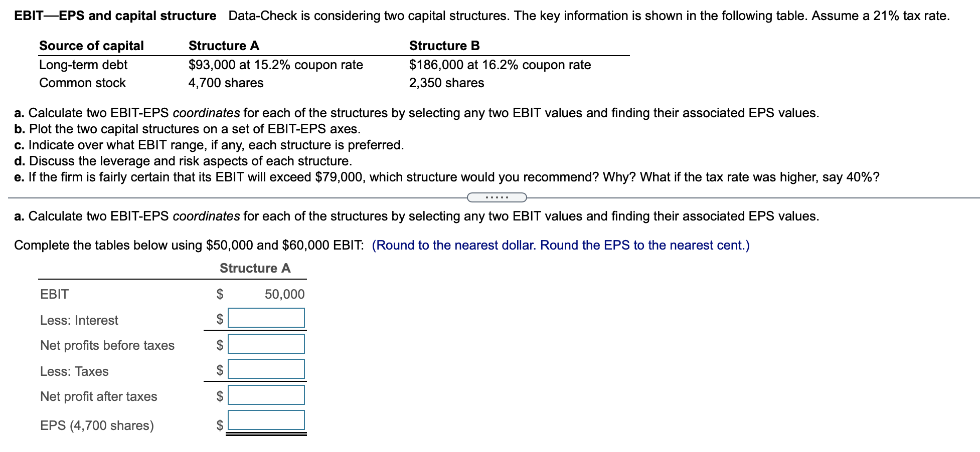Image resolution: width=980 pixels, height=452 pixels.
Task: Click the $186,000 coupon rate cell
Action: coord(500,65)
